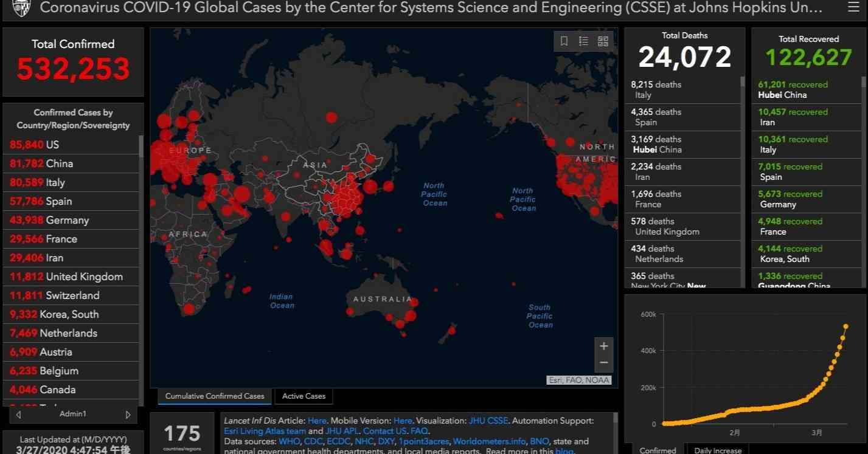Select the Confirmed chart tab
Screen dimensions: 868x454
[x=658, y=450]
